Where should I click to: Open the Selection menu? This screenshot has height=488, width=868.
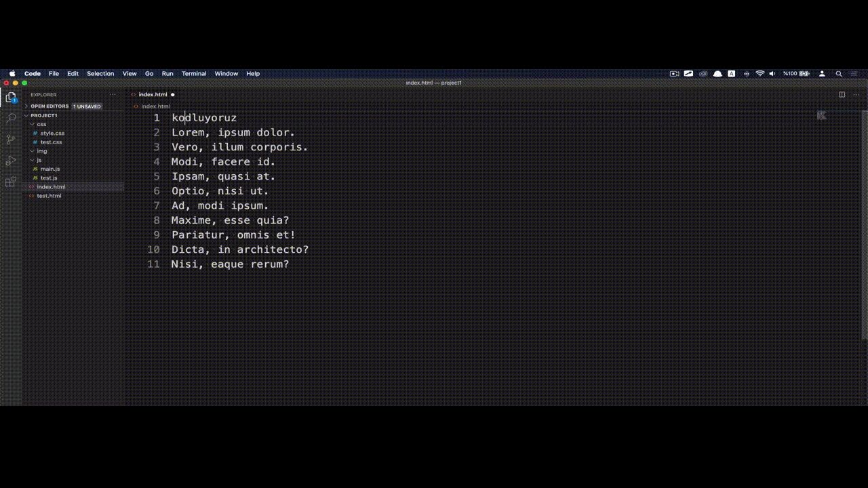[x=100, y=74]
